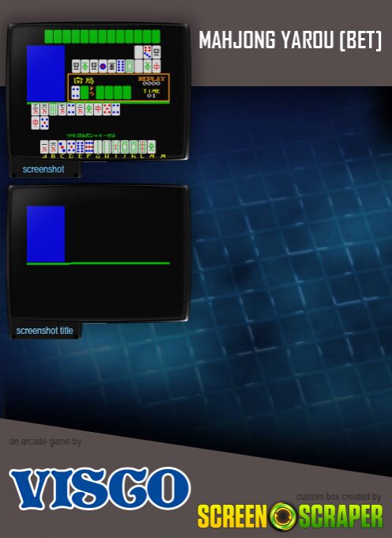Select the five-dot tile above letter D
392x538 pixels.
click(71, 147)
